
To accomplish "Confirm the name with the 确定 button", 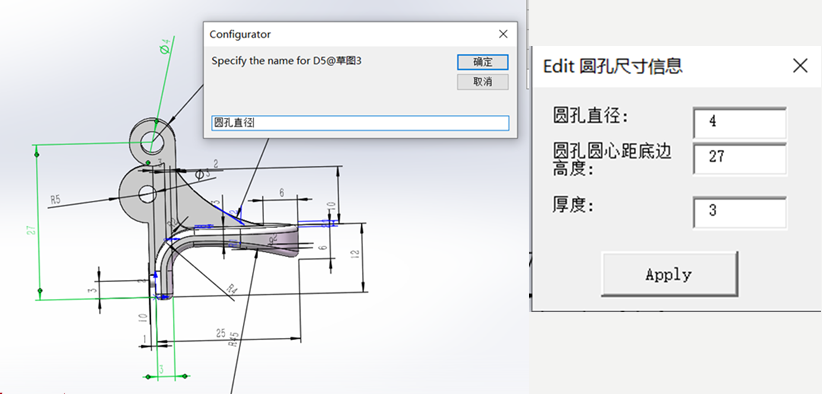I will (482, 62).
